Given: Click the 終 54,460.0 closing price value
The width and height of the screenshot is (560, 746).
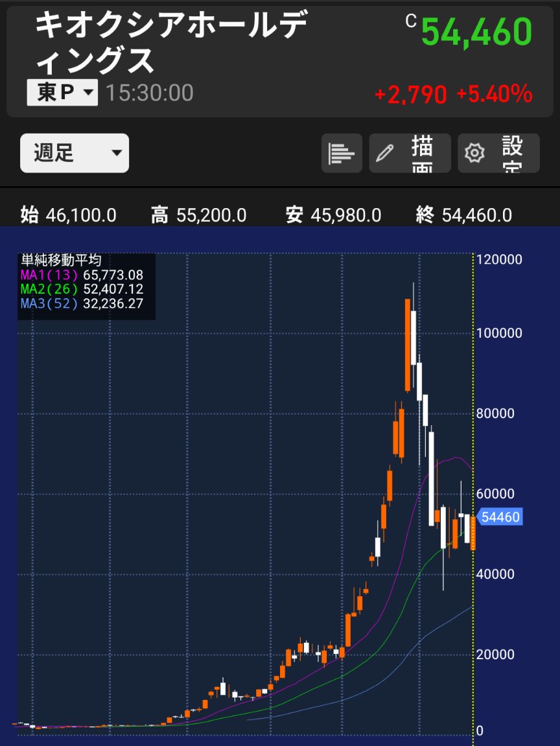Looking at the screenshot, I should pyautogui.click(x=464, y=215).
